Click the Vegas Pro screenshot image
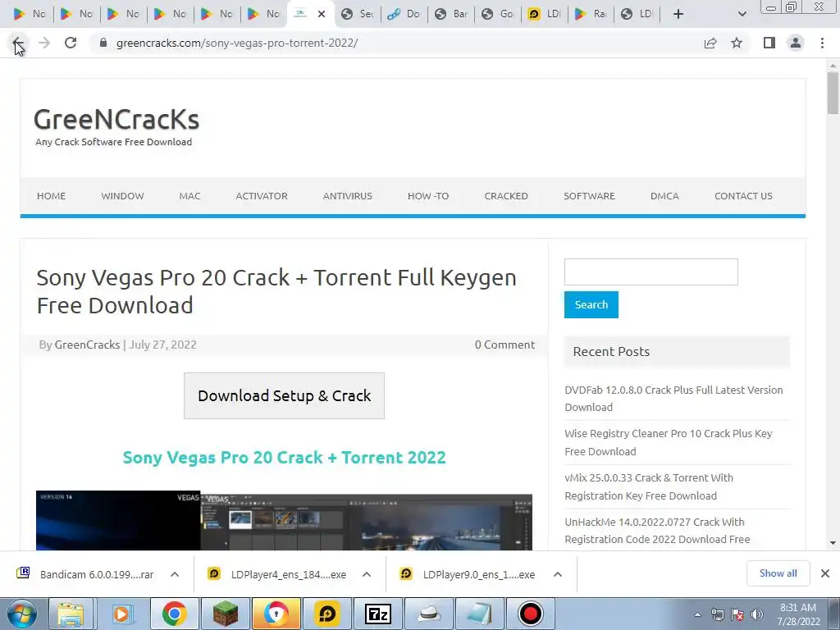Screen dimensions: 840x630 click(x=284, y=521)
